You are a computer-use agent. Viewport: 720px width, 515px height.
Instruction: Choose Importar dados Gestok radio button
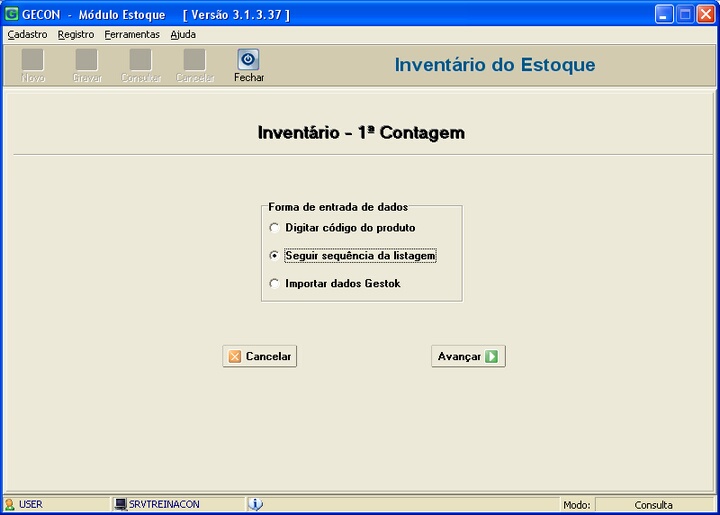click(274, 284)
